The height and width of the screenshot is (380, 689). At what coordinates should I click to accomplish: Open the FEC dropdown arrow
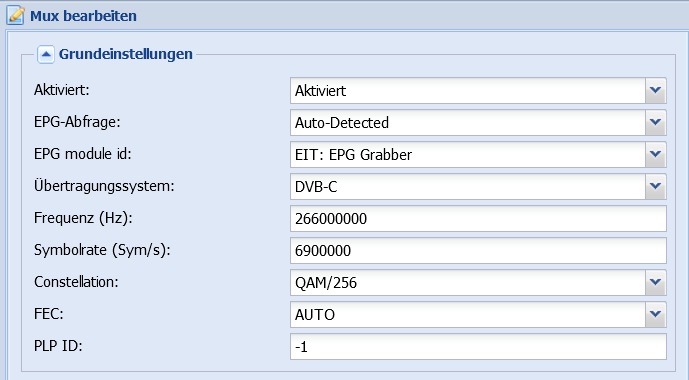656,315
